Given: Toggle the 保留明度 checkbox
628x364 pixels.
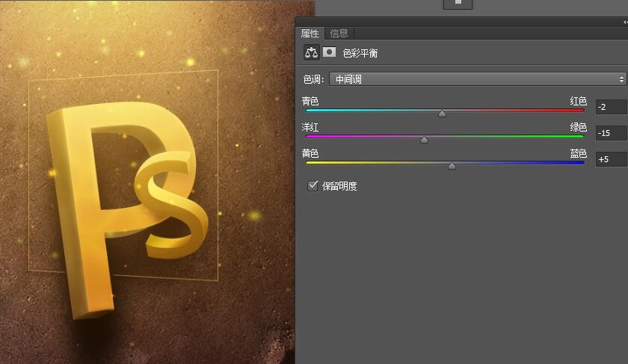Looking at the screenshot, I should (x=313, y=185).
